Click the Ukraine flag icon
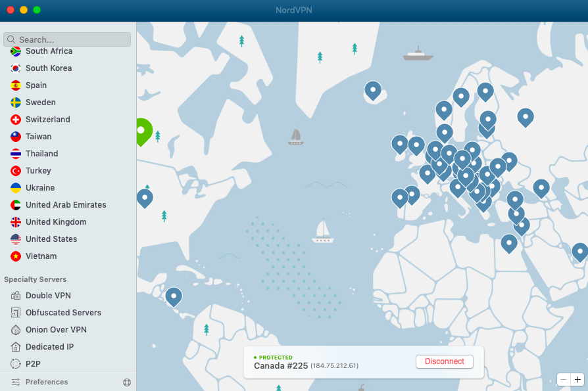This screenshot has height=391, width=588. pyautogui.click(x=16, y=188)
